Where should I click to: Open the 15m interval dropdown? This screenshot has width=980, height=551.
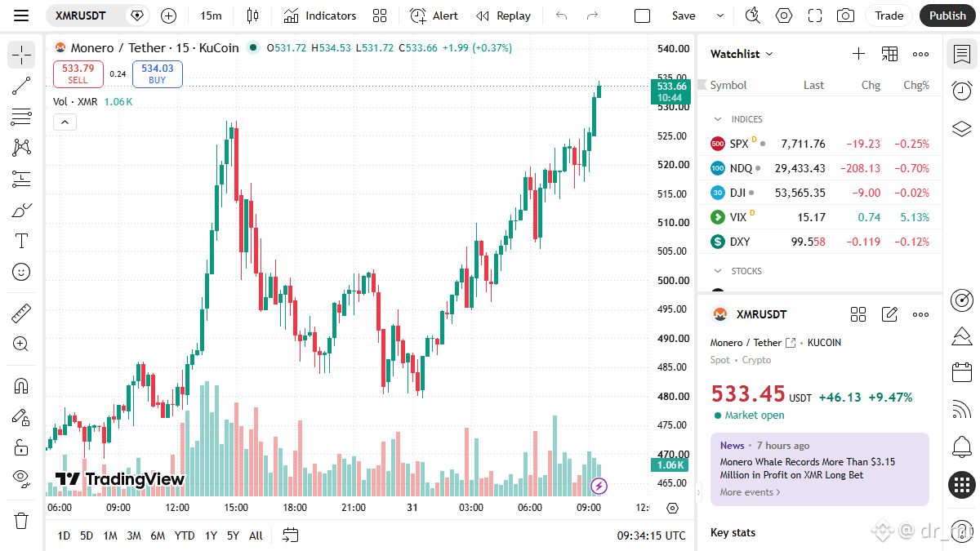click(211, 16)
